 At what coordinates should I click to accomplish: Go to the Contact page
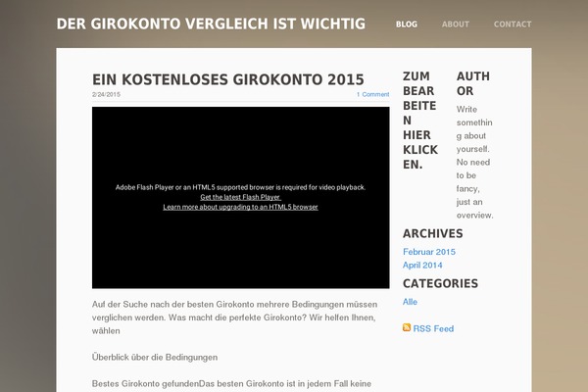pyautogui.click(x=513, y=24)
